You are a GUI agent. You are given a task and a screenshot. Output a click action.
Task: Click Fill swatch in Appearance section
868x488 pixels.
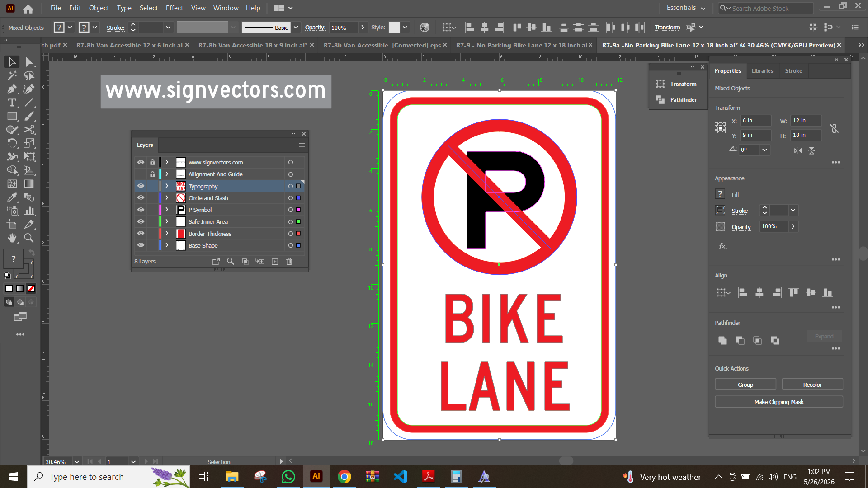(x=720, y=194)
